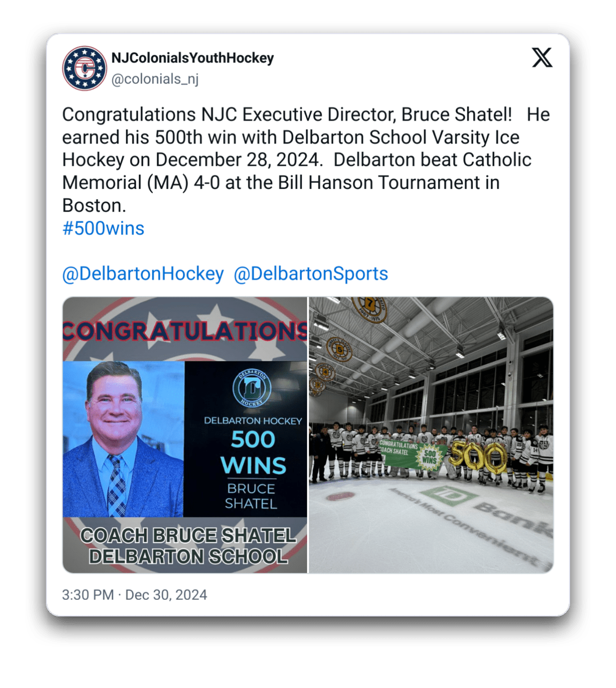The height and width of the screenshot is (688, 616).
Task: Open the NJColonialsYouthHockey display name
Action: tap(192, 58)
